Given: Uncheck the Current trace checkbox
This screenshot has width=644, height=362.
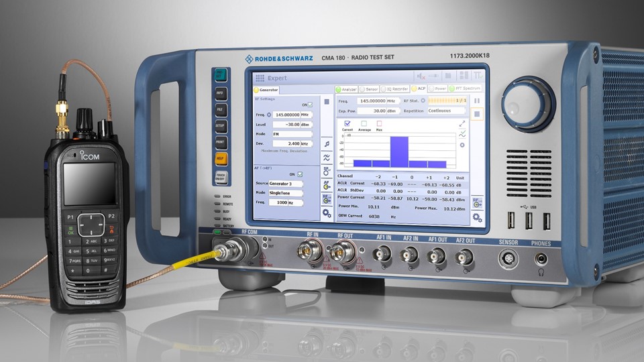Looking at the screenshot, I should (x=347, y=123).
